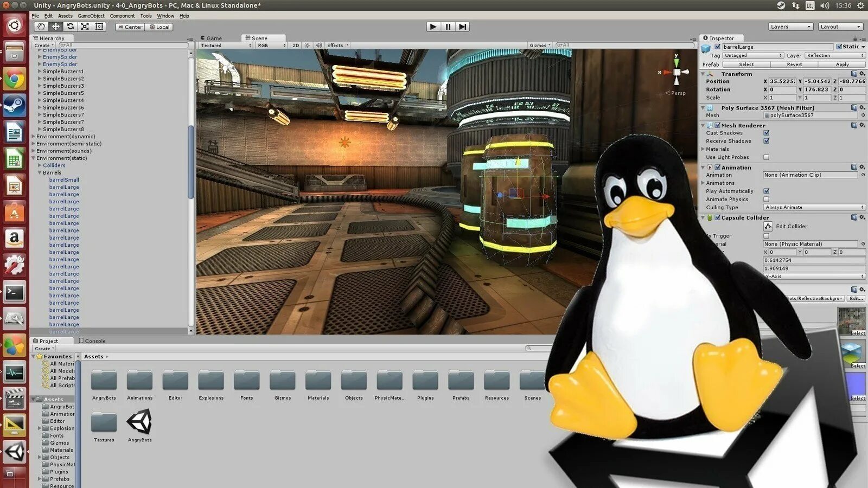Viewport: 868px width, 488px height.
Task: Open the Animation component gear menu
Action: 862,168
